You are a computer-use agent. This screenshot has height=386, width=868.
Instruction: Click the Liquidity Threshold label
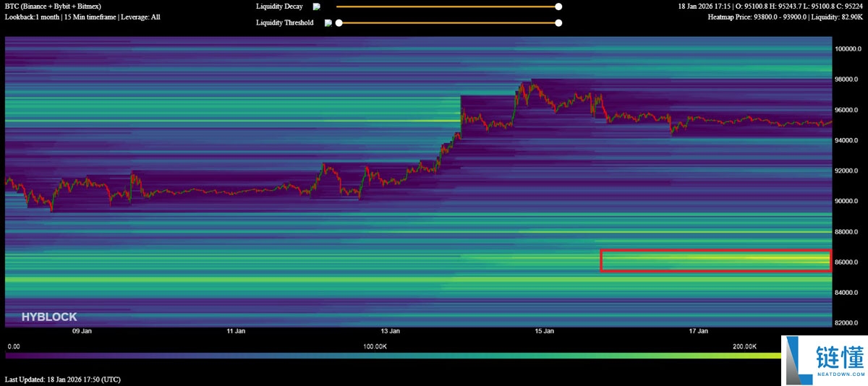pyautogui.click(x=285, y=23)
